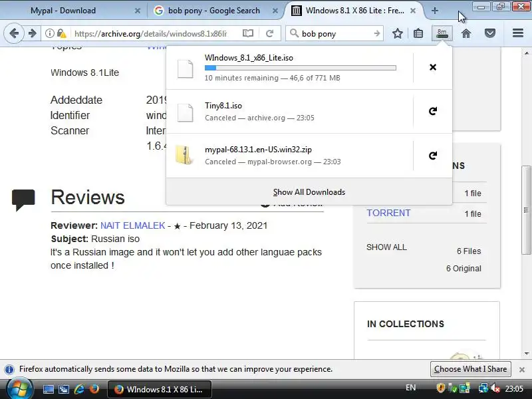Click the TORRENT download link
Viewport: 532px width, 399px height.
[388, 213]
